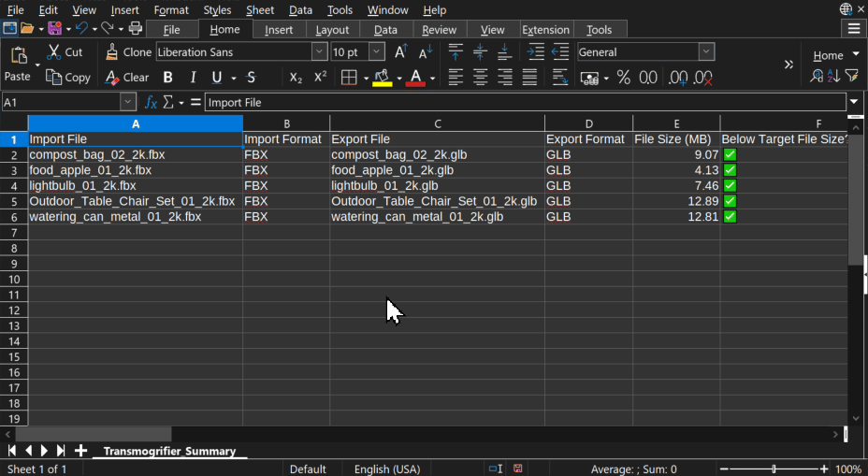Open the Sheet menu

point(260,10)
